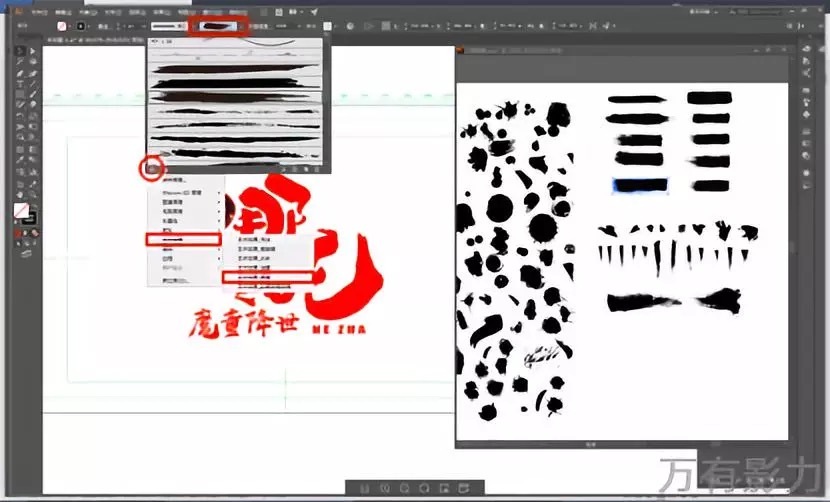Select the blue-highlighted brush stroke on right artboard
This screenshot has height=502, width=830.
pyautogui.click(x=641, y=185)
